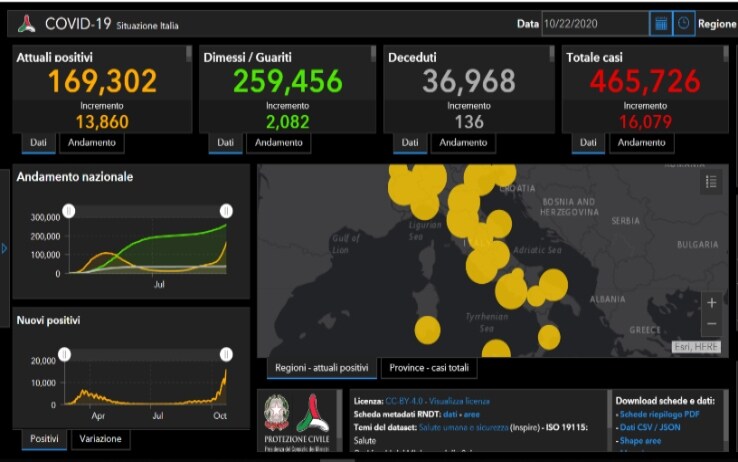Select the Variazione tab below Nuovi positivi chart
This screenshot has height=462, width=738.
101,439
